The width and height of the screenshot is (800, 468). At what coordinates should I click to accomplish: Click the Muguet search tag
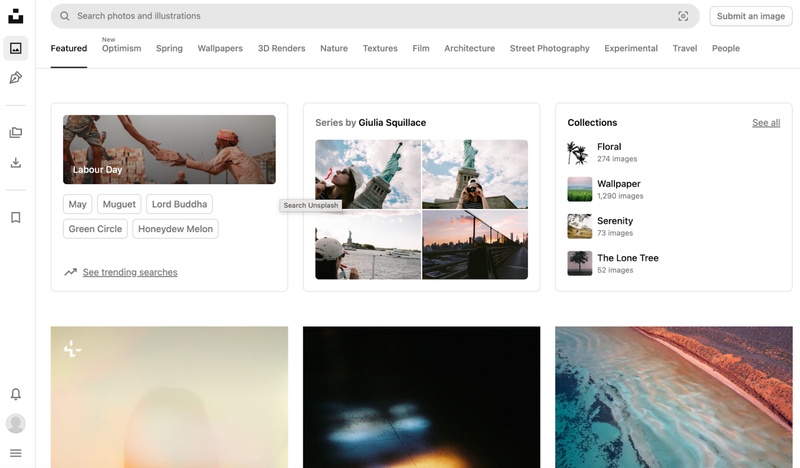pos(119,204)
